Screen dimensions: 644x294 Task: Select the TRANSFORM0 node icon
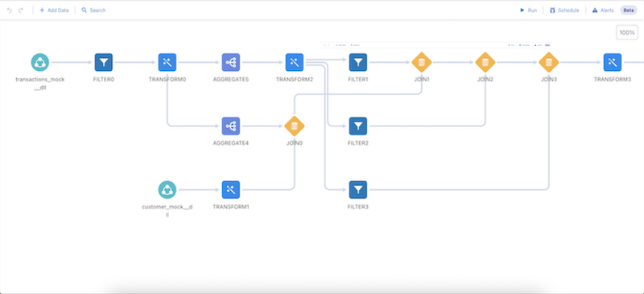(x=167, y=63)
